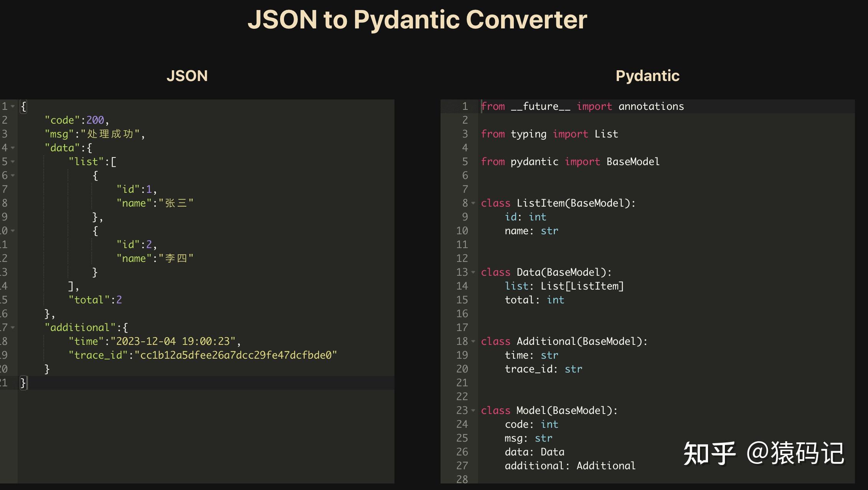Collapse the "list" array fold arrow
This screenshot has width=868, height=490.
(x=13, y=162)
